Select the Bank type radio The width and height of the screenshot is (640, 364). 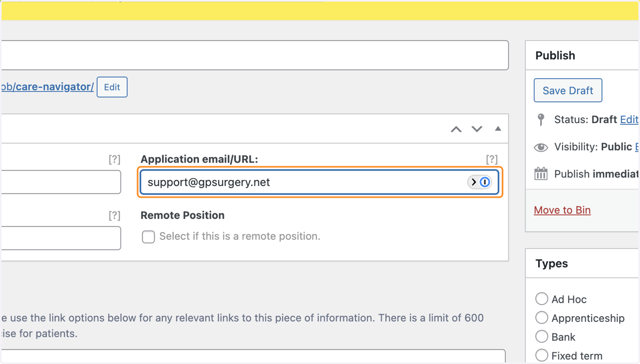pos(541,336)
